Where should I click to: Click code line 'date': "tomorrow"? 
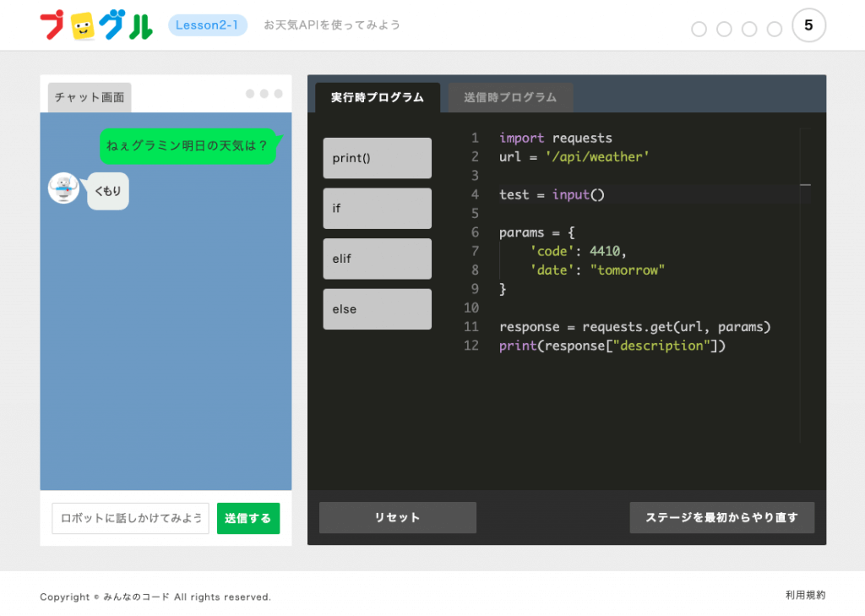pyautogui.click(x=597, y=270)
